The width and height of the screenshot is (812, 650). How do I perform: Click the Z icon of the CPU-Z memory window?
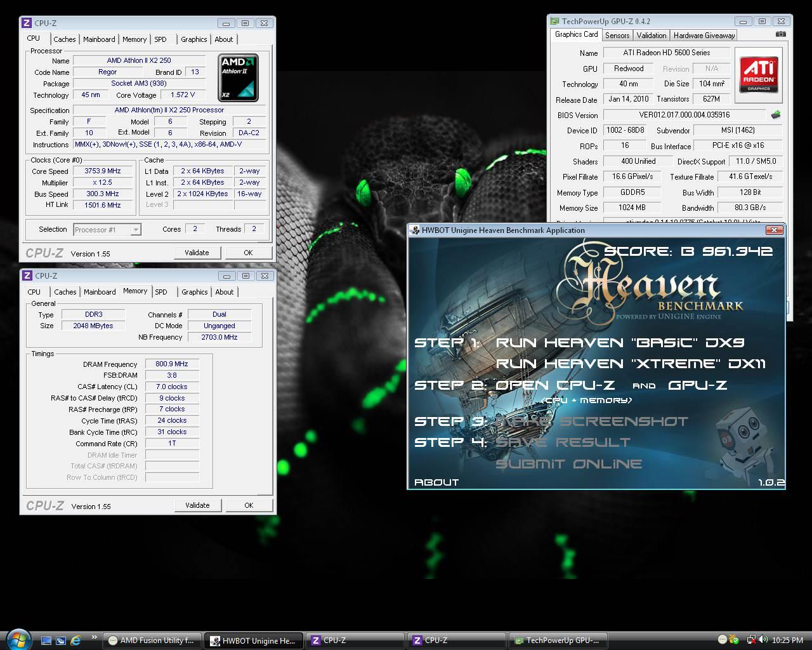tap(27, 275)
